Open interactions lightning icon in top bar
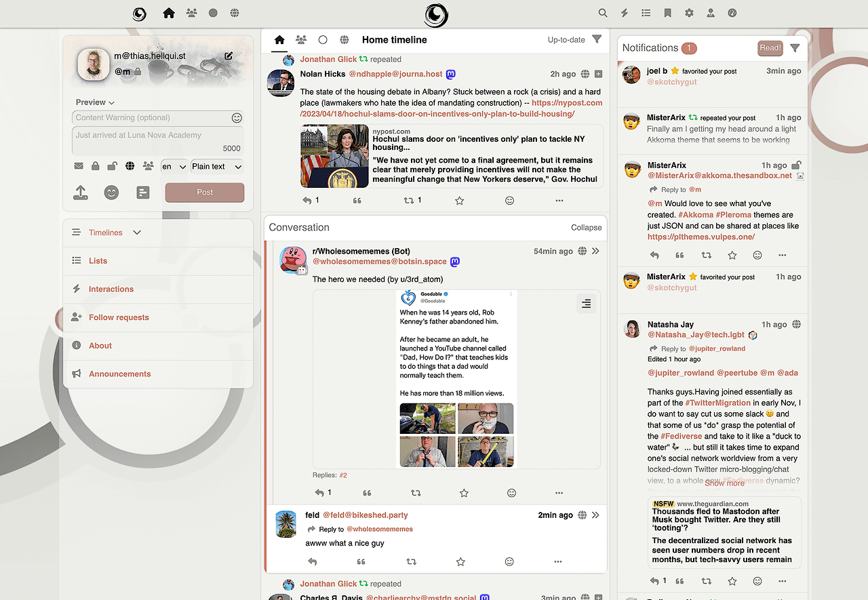 pos(625,13)
